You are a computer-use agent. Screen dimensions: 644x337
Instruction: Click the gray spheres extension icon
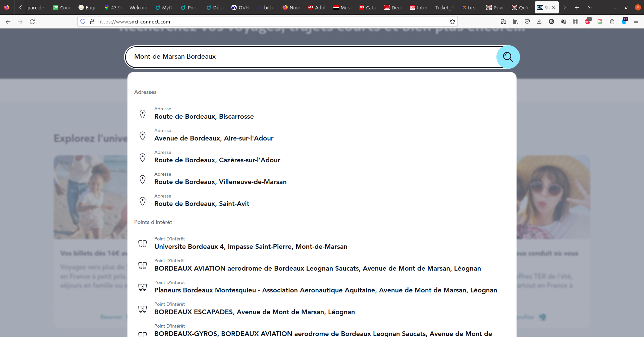(x=563, y=21)
